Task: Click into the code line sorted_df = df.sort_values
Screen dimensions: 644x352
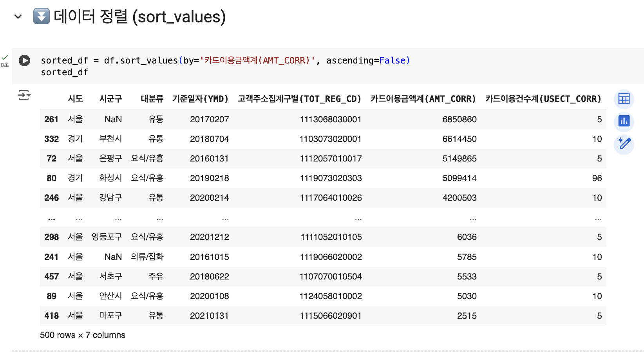Action: pyautogui.click(x=225, y=60)
